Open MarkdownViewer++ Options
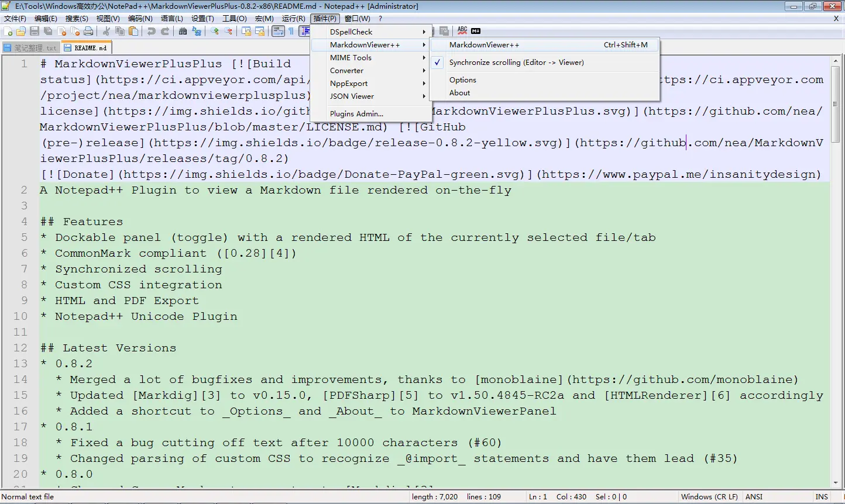This screenshot has height=504, width=845. (x=545, y=80)
